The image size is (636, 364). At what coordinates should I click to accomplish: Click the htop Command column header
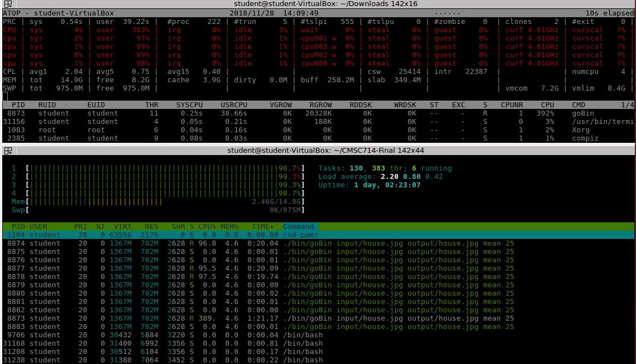[x=298, y=227]
